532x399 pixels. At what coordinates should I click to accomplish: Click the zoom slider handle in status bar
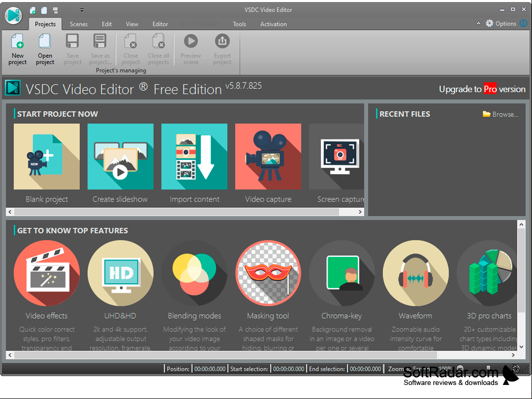pos(488,368)
